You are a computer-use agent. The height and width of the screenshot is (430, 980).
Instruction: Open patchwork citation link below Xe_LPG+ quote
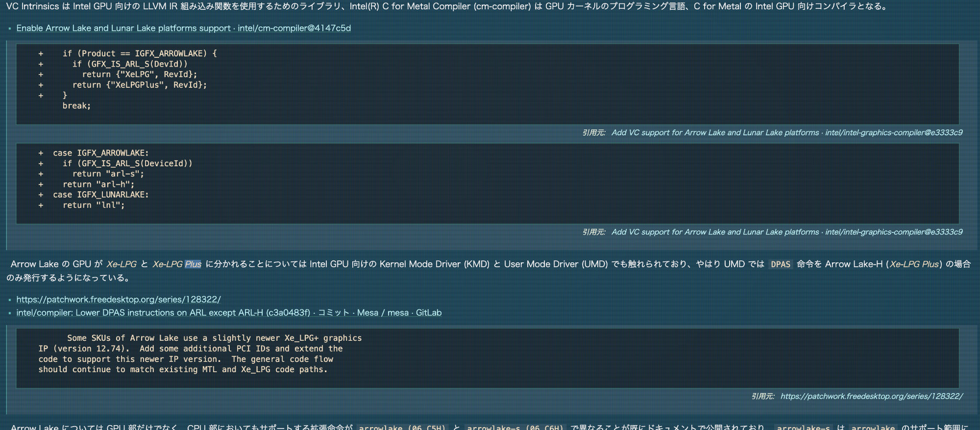[871, 396]
